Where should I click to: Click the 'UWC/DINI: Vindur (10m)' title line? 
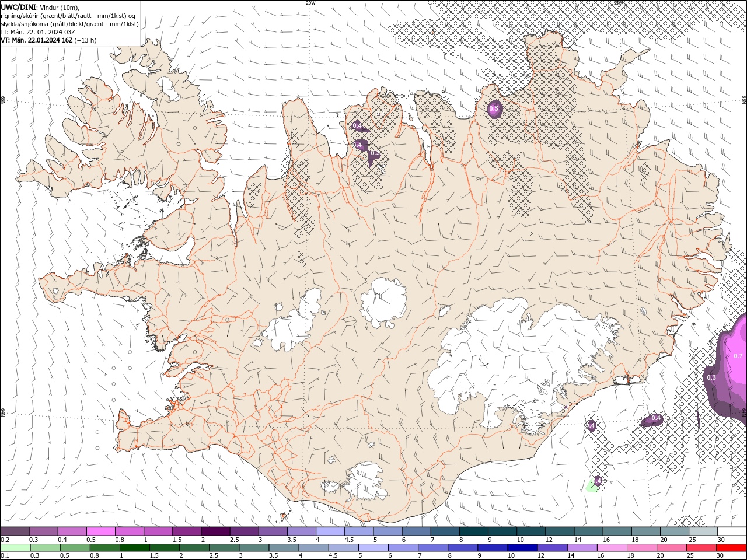point(40,7)
